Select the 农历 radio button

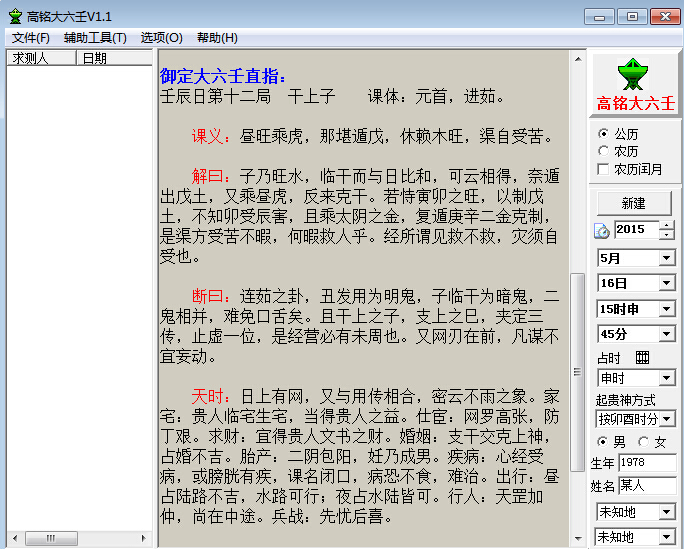click(x=603, y=151)
